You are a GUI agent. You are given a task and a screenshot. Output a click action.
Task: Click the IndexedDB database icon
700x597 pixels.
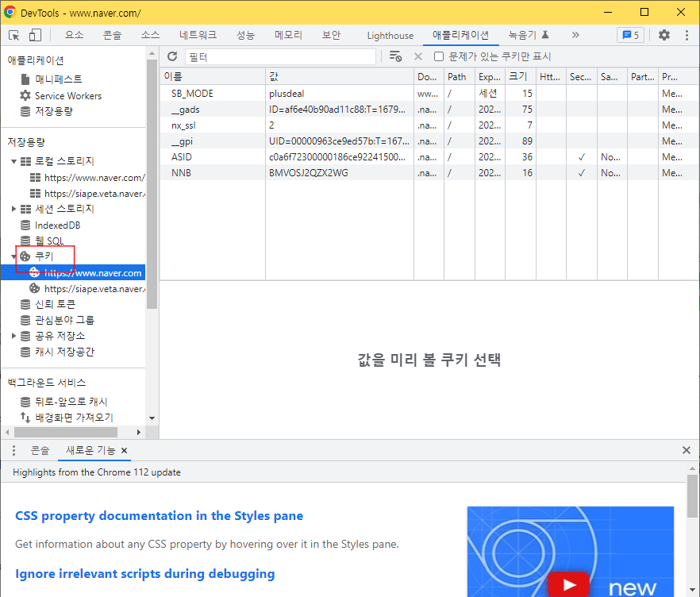coord(25,225)
